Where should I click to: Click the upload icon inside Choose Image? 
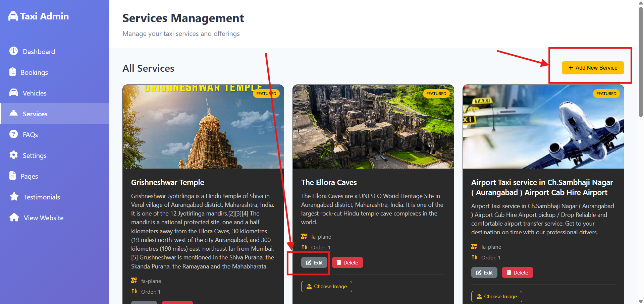click(309, 286)
